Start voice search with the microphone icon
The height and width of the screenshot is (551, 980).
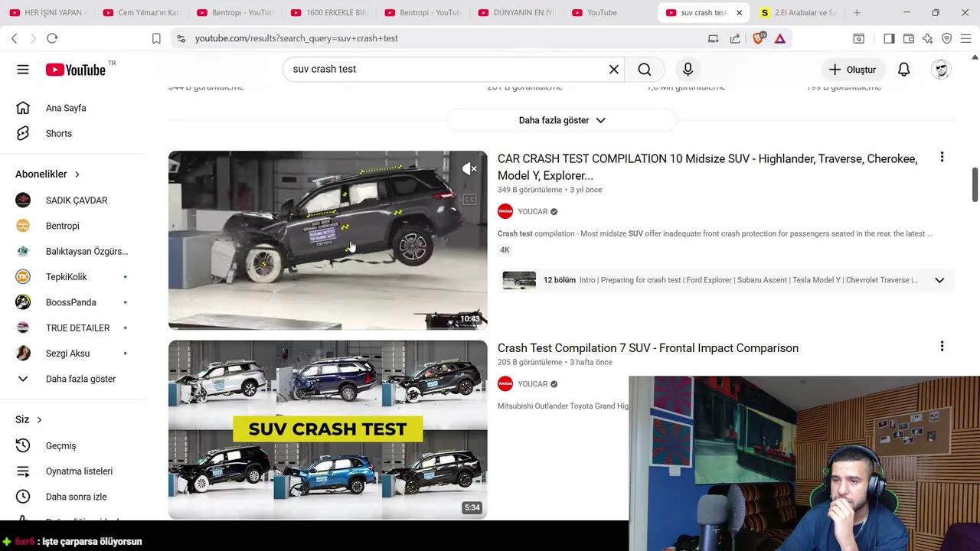(688, 70)
